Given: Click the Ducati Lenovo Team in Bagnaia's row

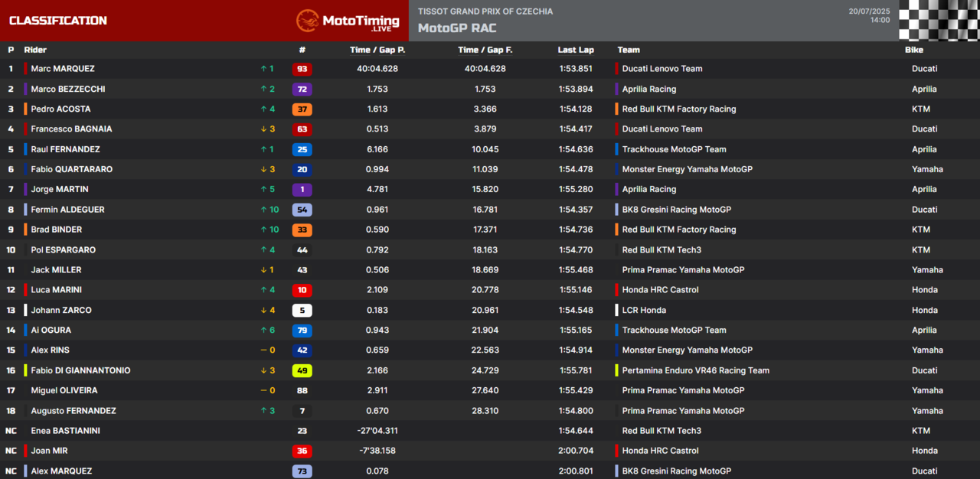Looking at the screenshot, I should (662, 129).
